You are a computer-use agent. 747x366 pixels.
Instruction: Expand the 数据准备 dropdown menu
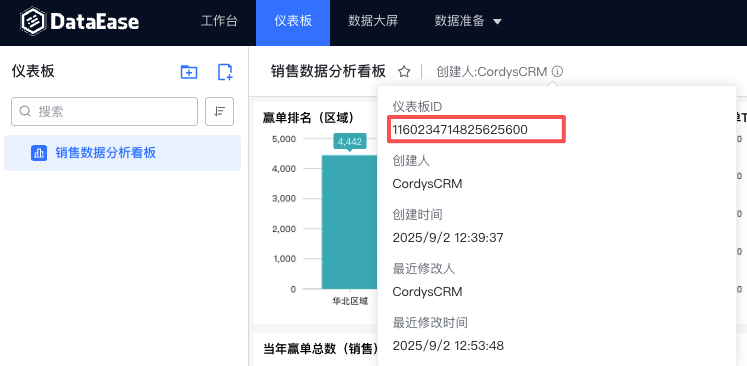click(468, 21)
